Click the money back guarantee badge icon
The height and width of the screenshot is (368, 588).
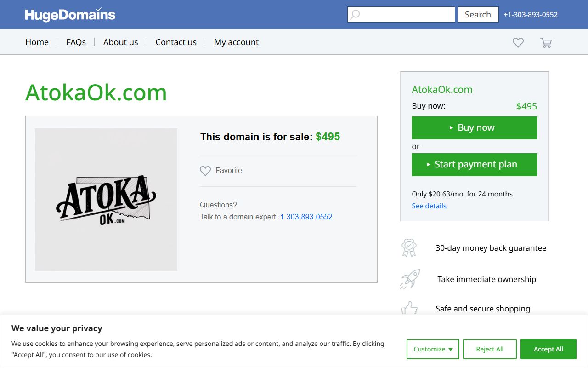(x=408, y=248)
